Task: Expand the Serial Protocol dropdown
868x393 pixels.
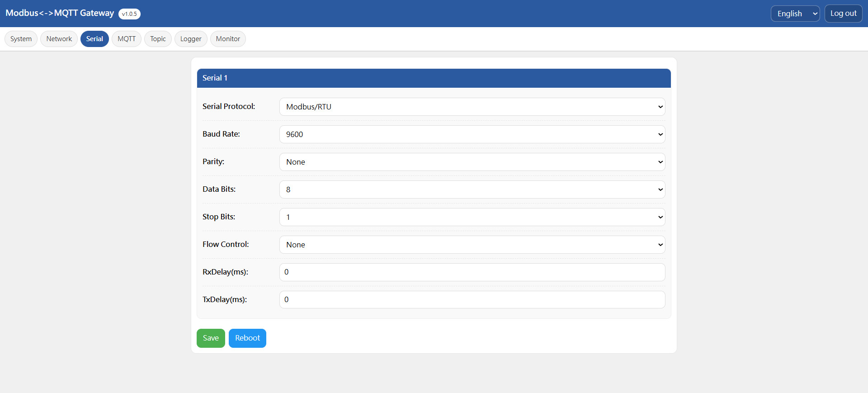Action: (472, 107)
